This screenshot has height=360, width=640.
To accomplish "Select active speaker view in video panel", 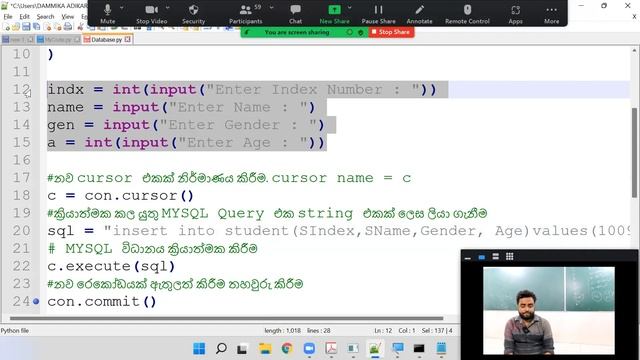I will click(482, 257).
